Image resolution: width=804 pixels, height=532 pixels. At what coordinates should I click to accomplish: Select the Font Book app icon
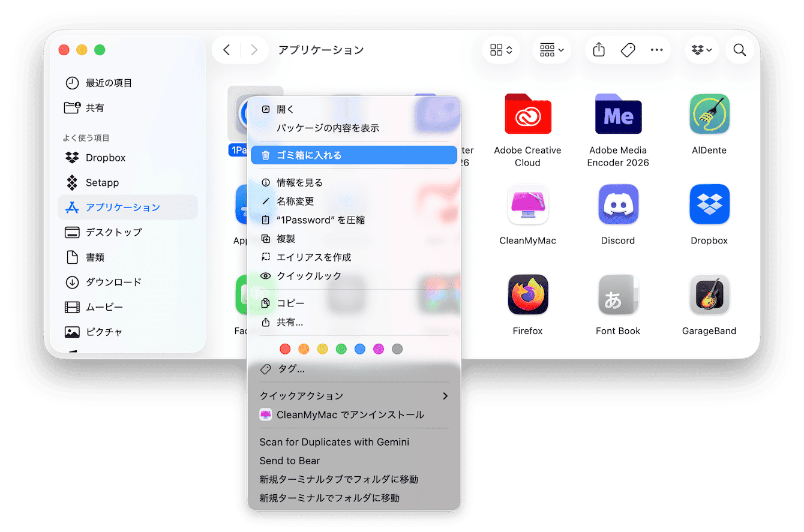click(618, 294)
